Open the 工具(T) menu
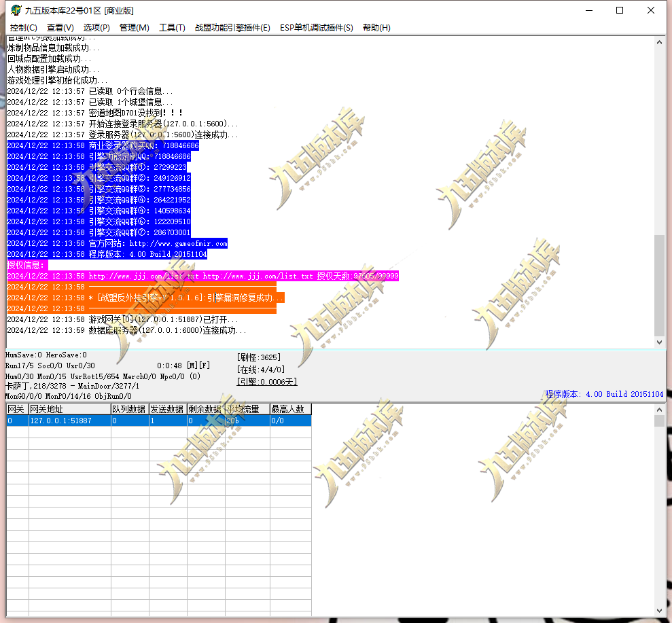This screenshot has width=672, height=623. point(172,28)
